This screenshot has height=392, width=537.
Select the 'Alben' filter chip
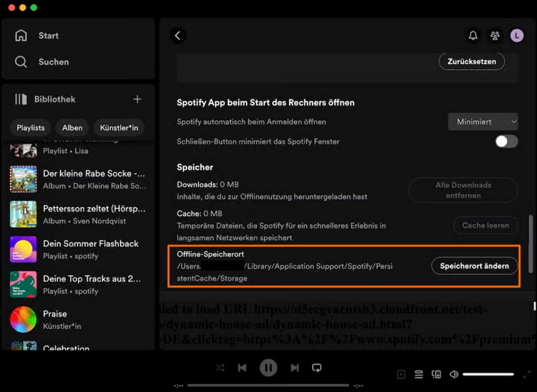tap(72, 128)
